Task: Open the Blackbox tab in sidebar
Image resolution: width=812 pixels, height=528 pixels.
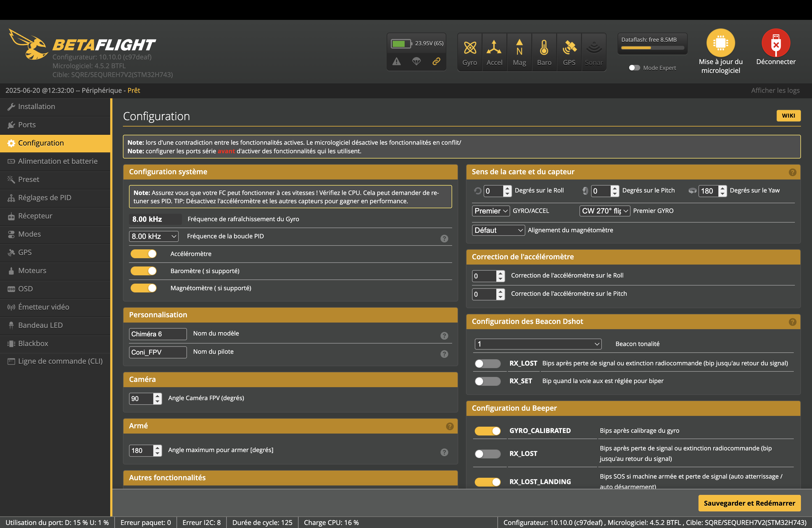Action: [33, 344]
